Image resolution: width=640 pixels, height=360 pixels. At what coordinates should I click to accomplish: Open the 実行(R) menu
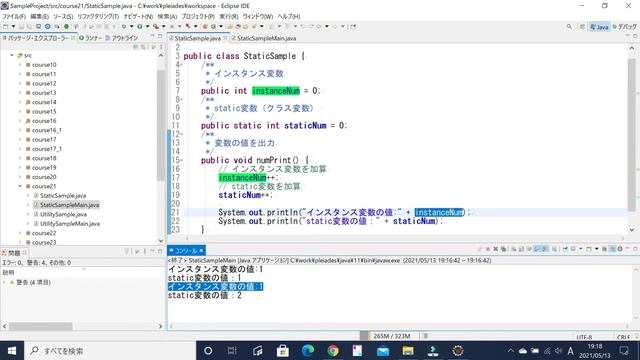(229, 16)
